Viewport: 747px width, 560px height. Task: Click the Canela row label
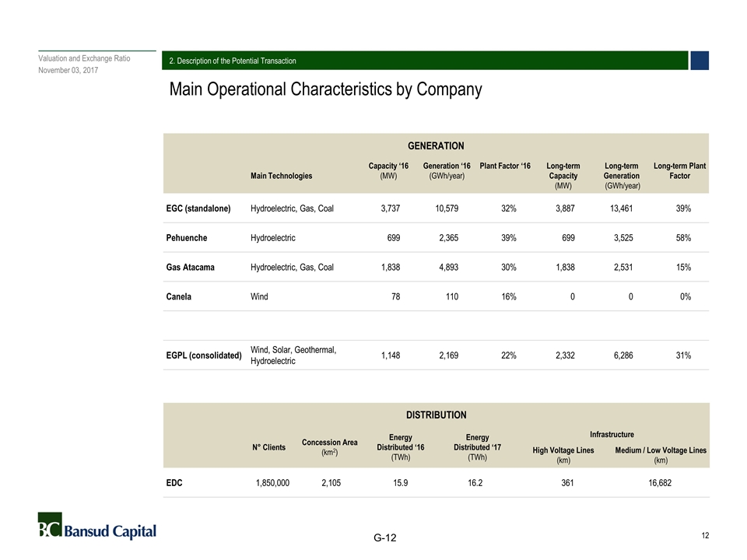181,297
